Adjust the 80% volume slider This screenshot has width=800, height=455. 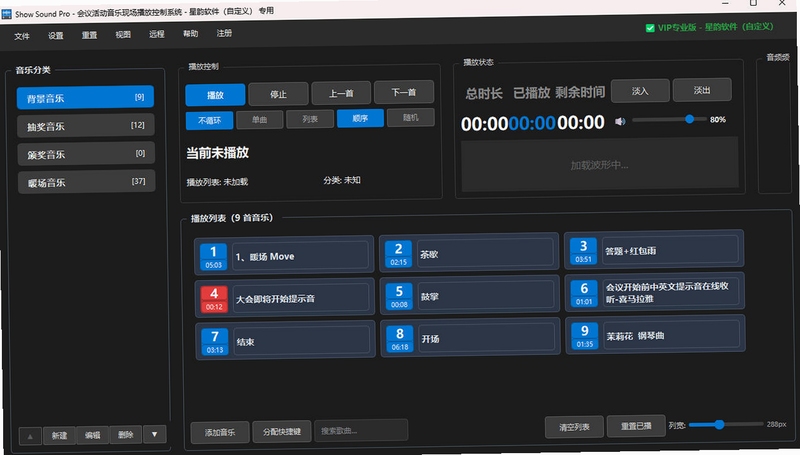click(669, 119)
